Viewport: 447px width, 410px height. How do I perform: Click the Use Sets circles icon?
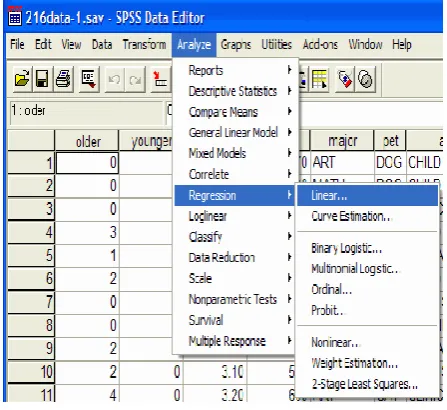365,79
